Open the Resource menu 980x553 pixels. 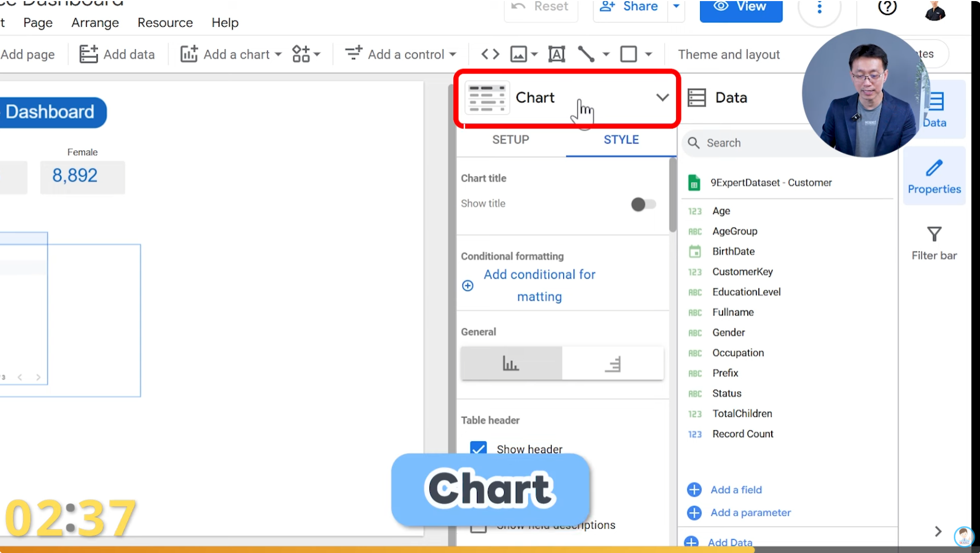pos(164,22)
